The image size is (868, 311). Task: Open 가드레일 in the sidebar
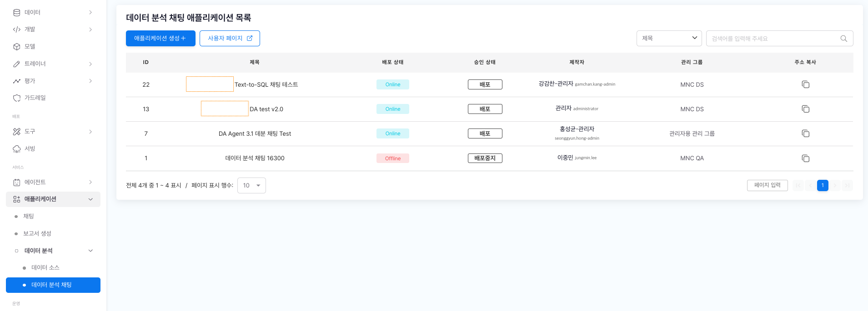pos(35,98)
